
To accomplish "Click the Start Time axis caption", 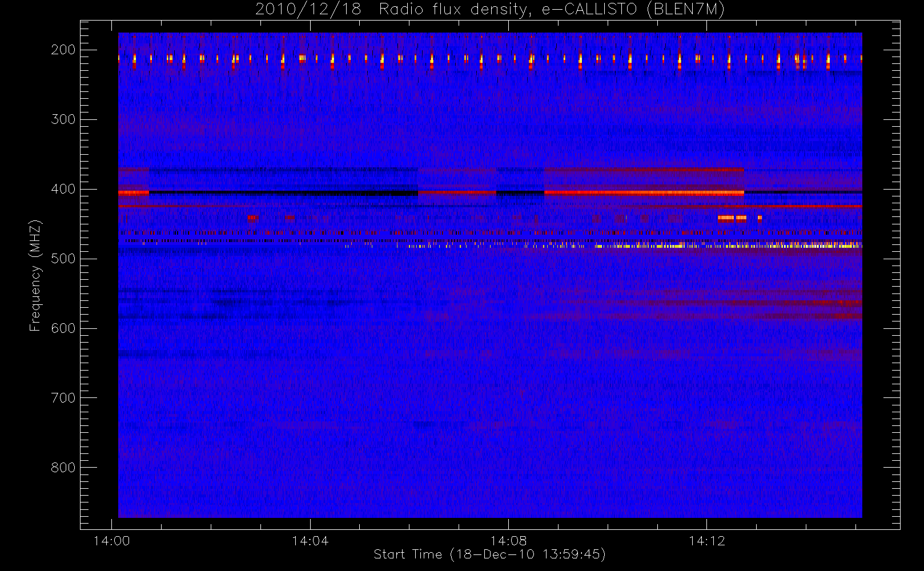I will click(x=489, y=554).
